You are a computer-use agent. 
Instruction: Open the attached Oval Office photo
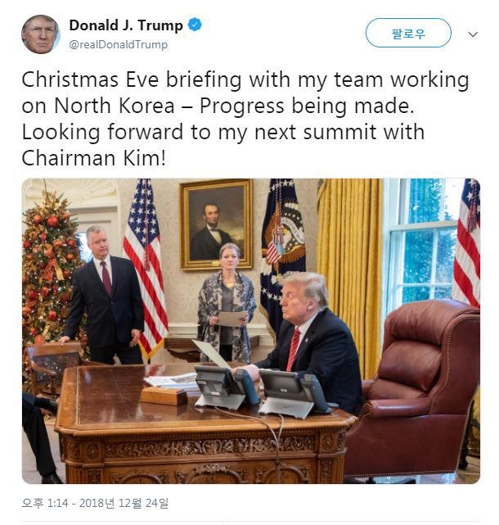click(x=251, y=331)
